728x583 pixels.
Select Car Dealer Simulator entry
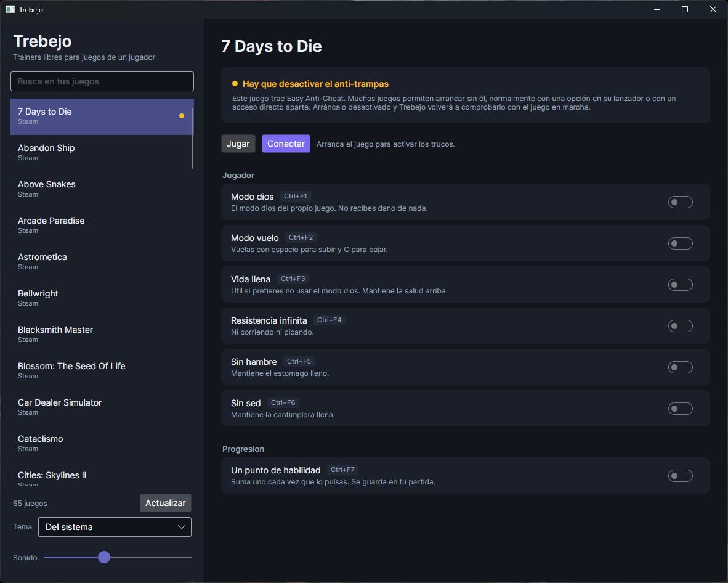[x=101, y=407]
